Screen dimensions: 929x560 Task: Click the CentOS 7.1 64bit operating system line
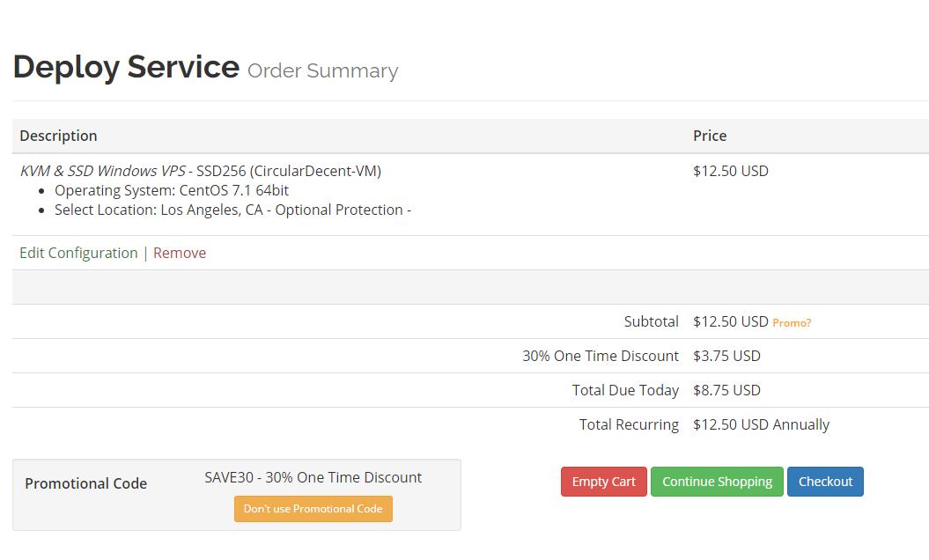[172, 190]
